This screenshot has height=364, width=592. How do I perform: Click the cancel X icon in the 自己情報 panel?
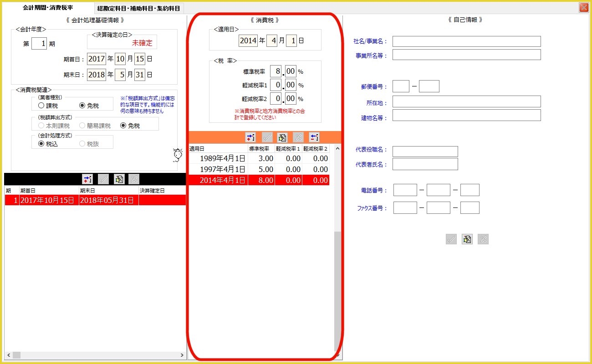point(483,239)
